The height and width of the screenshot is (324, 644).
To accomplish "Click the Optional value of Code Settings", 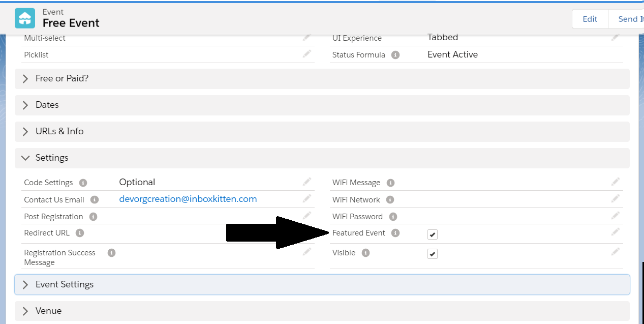I will pyautogui.click(x=137, y=182).
